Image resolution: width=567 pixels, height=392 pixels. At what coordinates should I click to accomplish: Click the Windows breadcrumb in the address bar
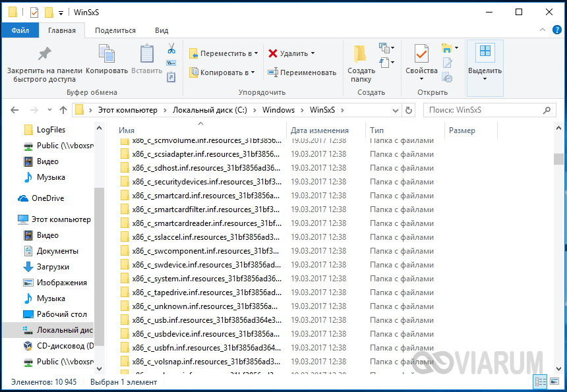coord(278,110)
